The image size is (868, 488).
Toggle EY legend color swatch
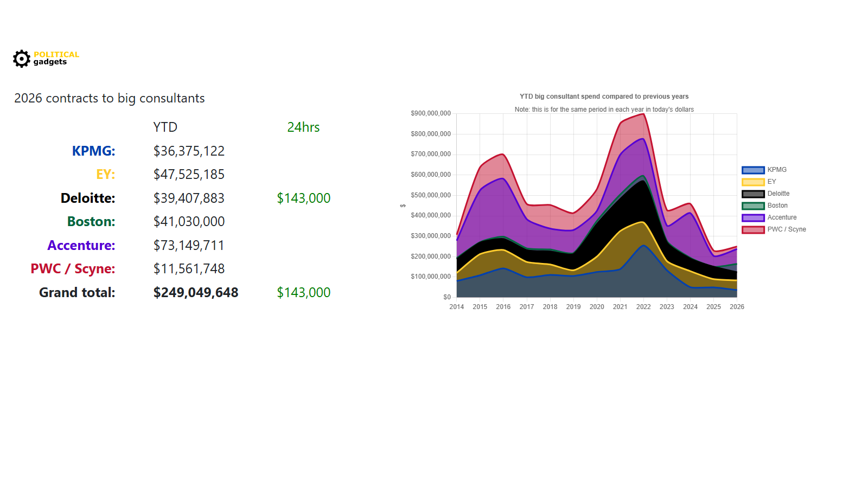click(753, 182)
